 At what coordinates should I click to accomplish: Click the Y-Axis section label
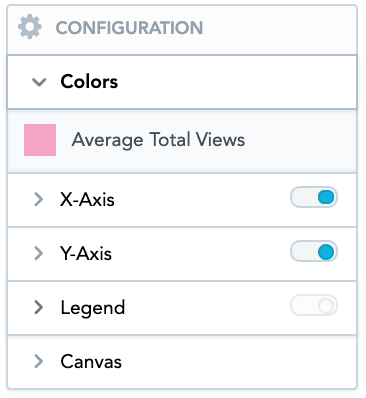(x=86, y=254)
